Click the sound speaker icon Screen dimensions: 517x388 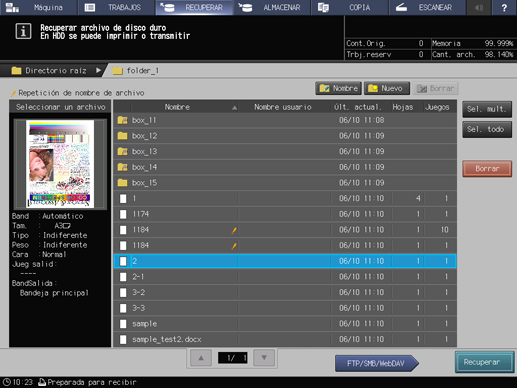(x=479, y=7)
